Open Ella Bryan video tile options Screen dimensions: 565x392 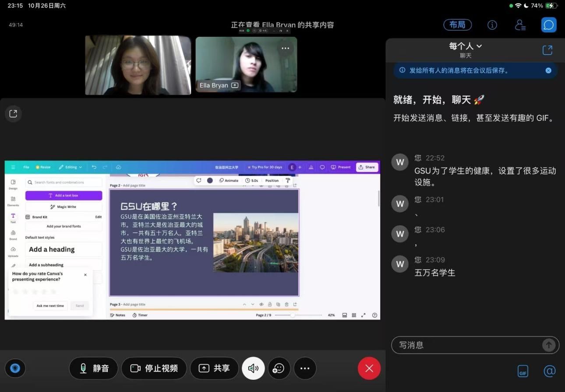(285, 48)
